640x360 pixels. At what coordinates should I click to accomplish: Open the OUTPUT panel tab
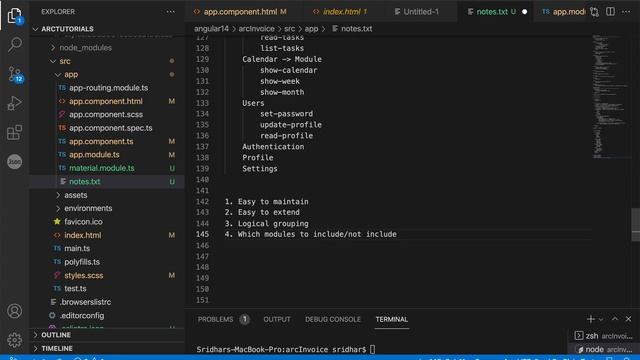point(277,319)
